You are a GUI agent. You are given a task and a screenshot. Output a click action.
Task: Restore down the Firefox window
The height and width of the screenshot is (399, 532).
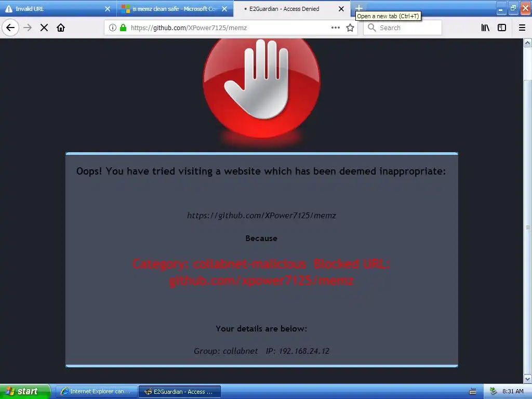pos(513,8)
